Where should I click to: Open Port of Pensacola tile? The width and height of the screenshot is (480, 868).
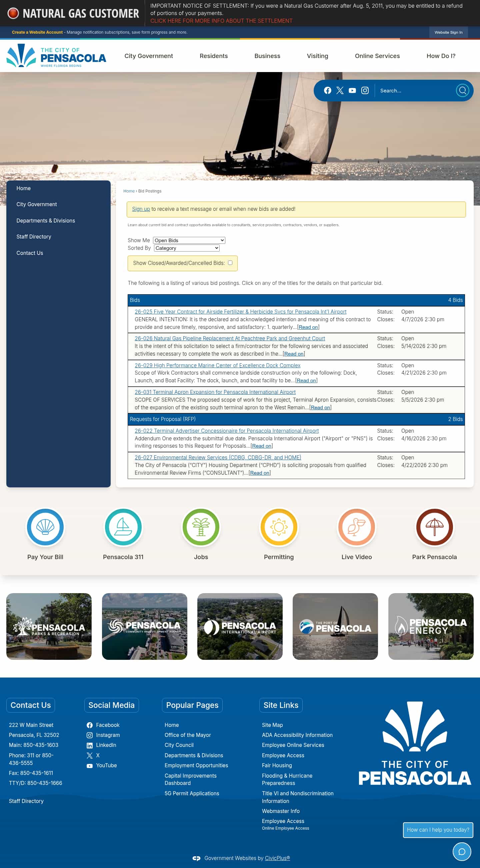[335, 626]
